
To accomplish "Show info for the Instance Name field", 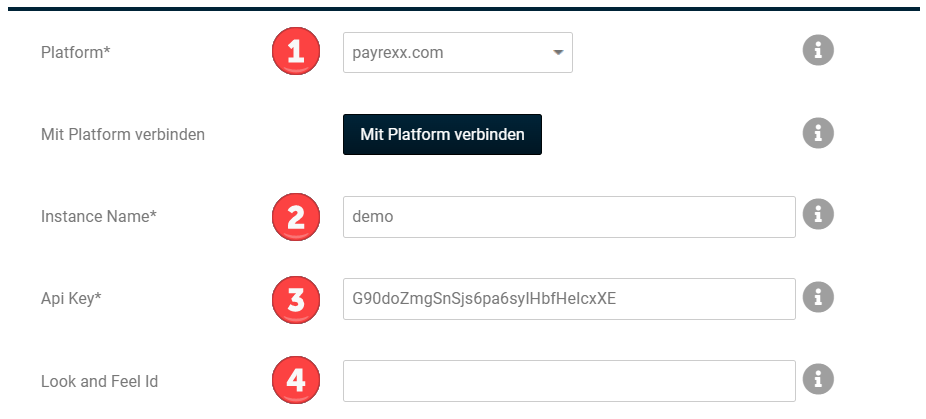I will click(x=818, y=215).
